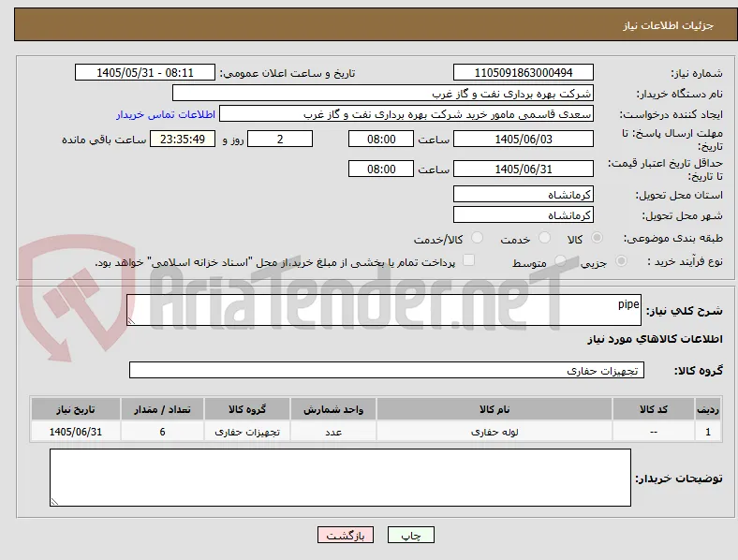Click the remaining days field showing 2
Image resolution: width=738 pixels, height=560 pixels.
[280, 139]
